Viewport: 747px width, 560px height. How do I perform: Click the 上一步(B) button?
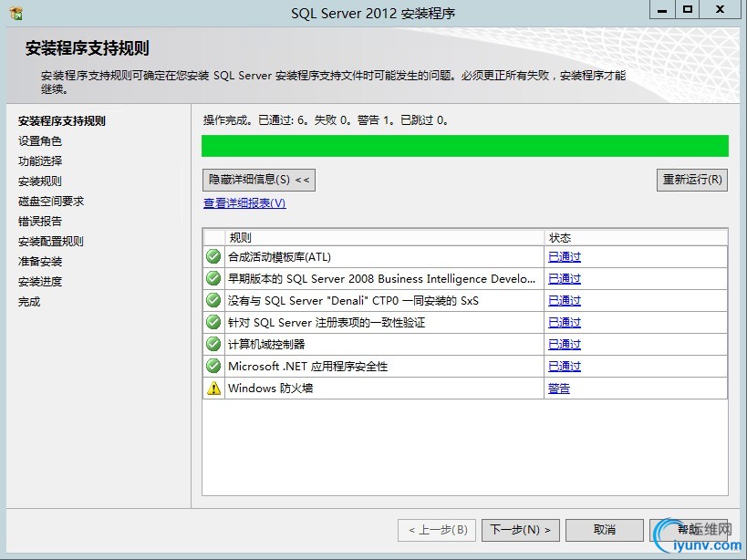click(x=437, y=530)
